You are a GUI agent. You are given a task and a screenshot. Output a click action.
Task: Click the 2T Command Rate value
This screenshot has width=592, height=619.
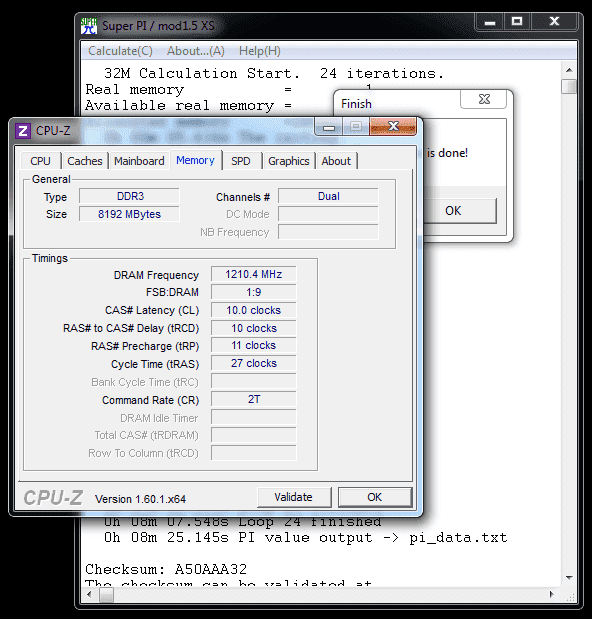pyautogui.click(x=254, y=399)
